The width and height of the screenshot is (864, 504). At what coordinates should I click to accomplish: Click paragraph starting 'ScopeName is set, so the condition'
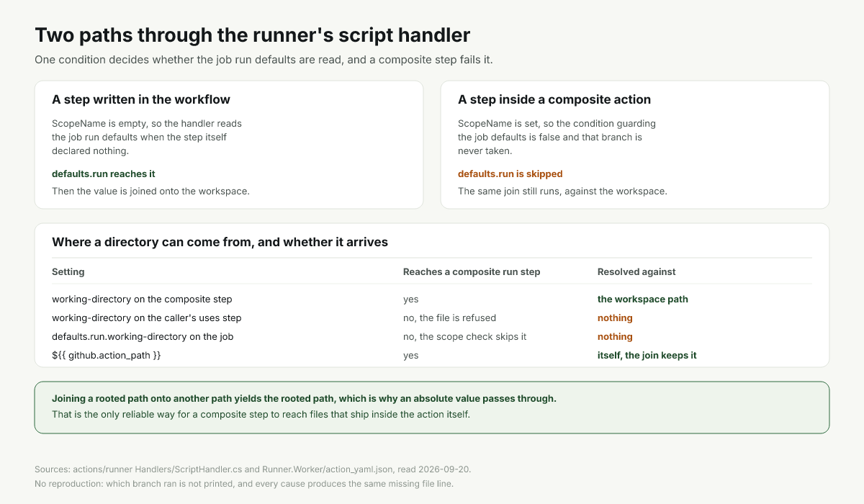(x=557, y=137)
